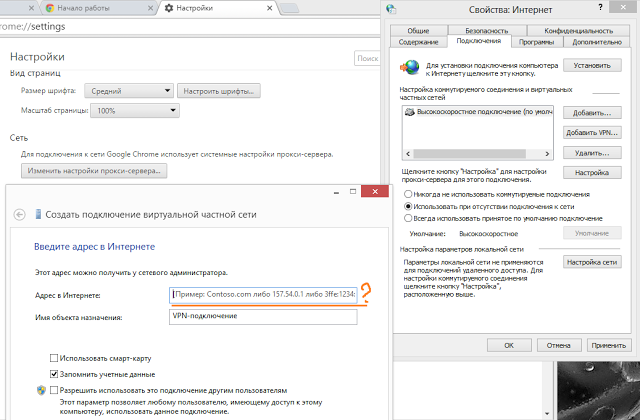Click left arrow of connections list scrollbar
This screenshot has height=420, width=640.
pyautogui.click(x=408, y=154)
